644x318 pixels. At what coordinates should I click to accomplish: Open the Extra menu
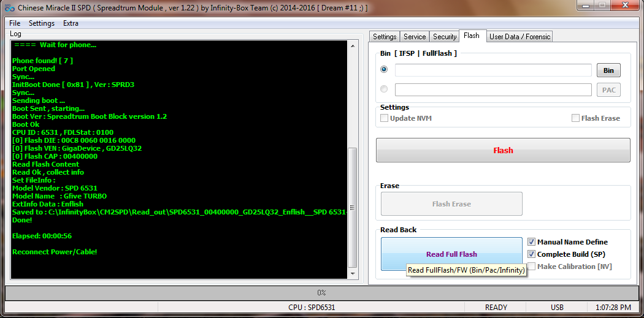[71, 23]
